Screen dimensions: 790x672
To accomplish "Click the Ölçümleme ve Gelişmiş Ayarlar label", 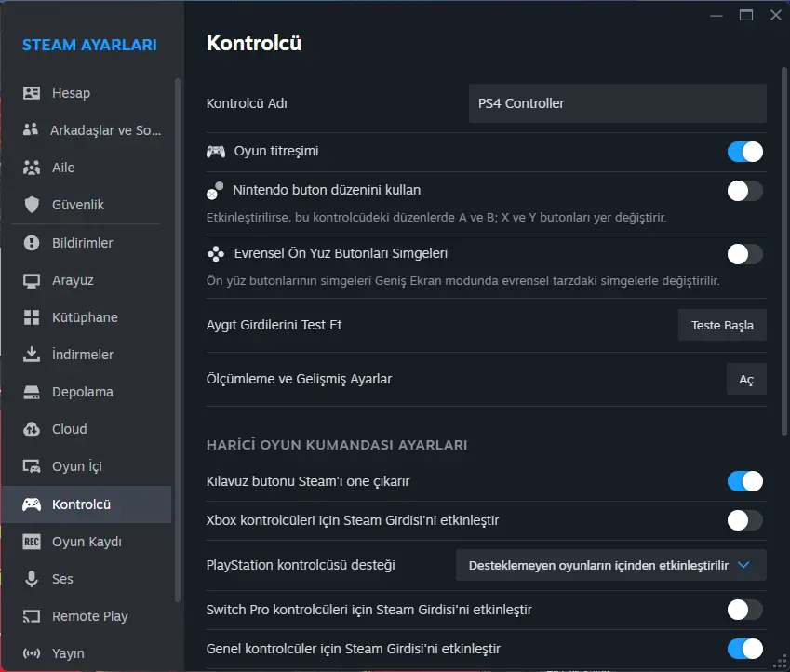I will click(299, 379).
